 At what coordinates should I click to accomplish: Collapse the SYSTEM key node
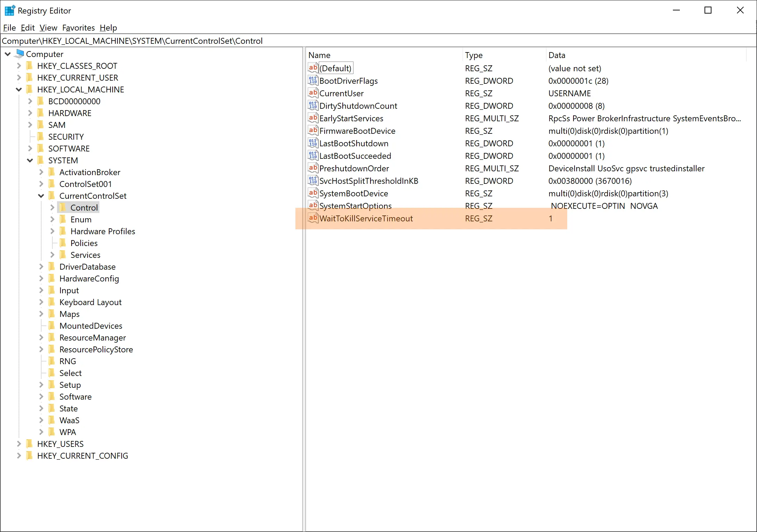point(30,160)
